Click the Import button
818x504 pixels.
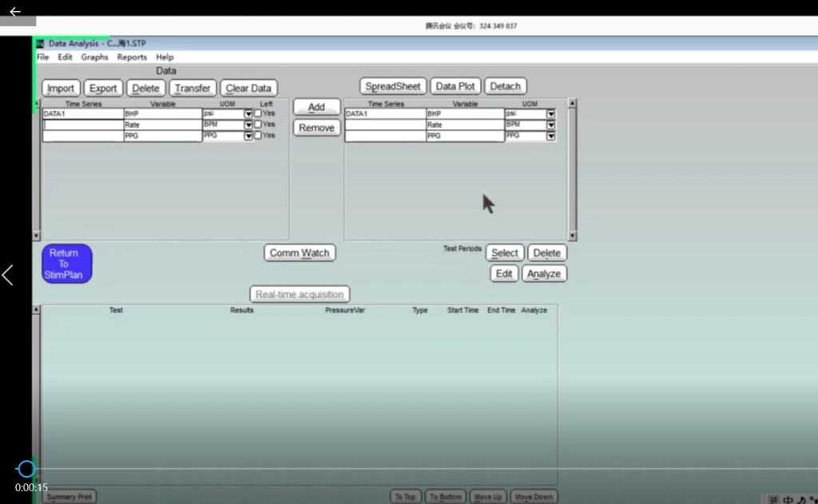point(61,89)
